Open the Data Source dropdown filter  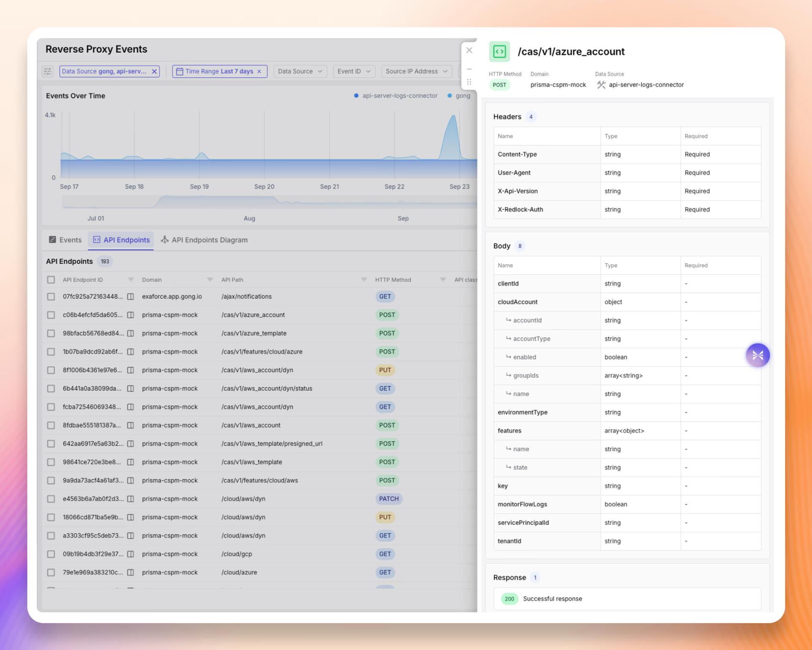[300, 72]
